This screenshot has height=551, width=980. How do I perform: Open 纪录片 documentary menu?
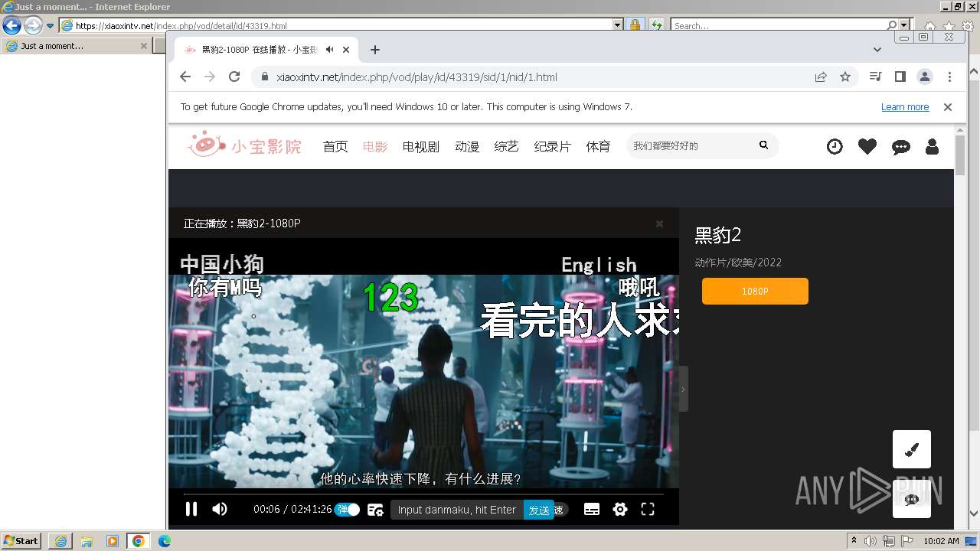(553, 146)
